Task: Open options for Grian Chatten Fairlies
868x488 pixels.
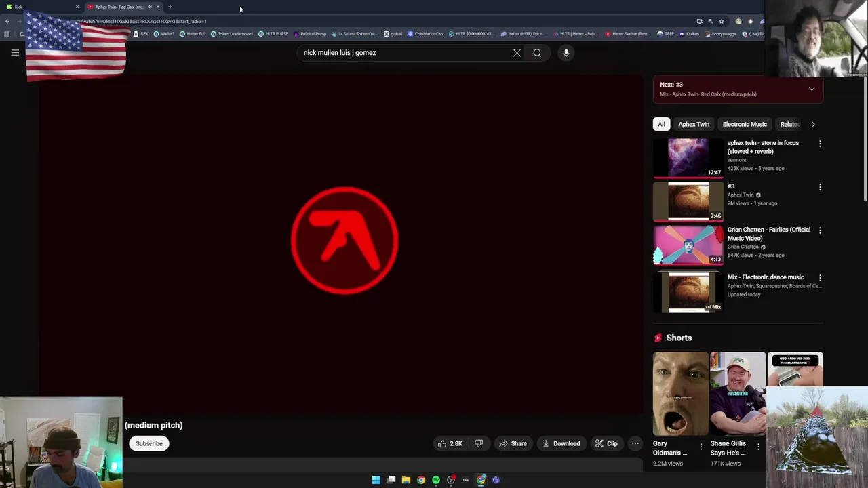Action: tap(820, 230)
